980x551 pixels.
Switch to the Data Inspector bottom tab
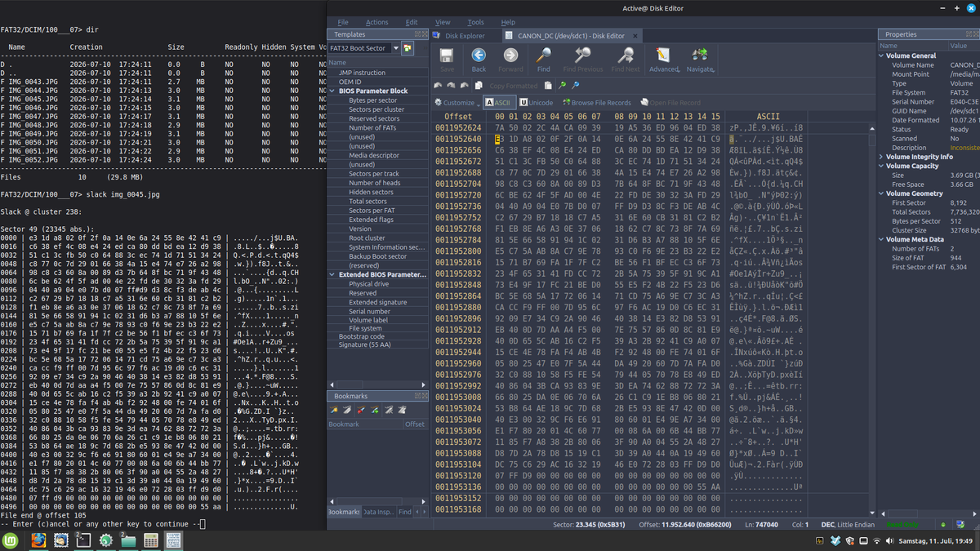click(377, 512)
